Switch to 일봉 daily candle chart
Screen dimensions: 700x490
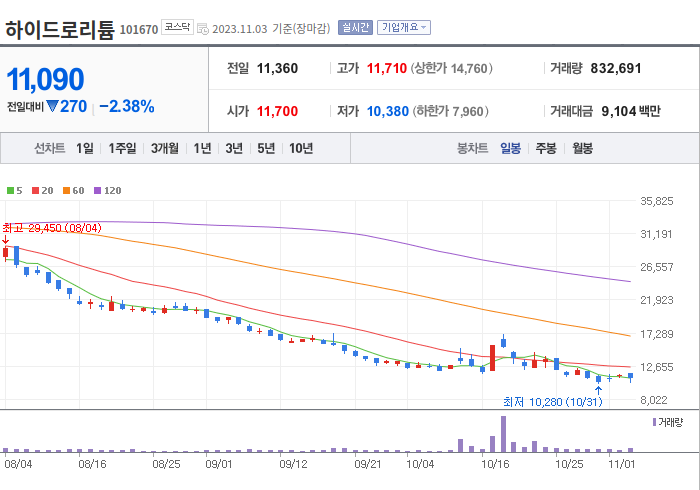pos(510,148)
